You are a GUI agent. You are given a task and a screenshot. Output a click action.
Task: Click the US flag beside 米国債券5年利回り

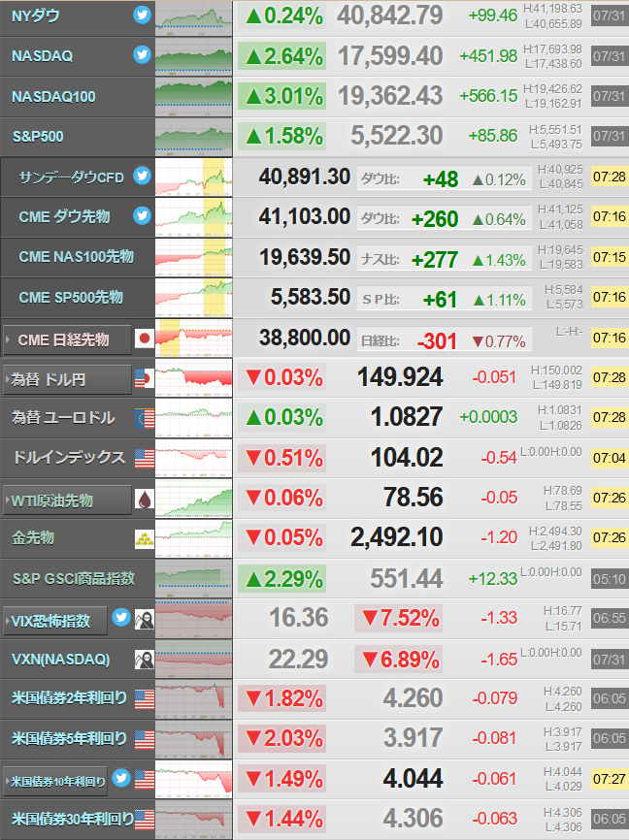click(145, 739)
